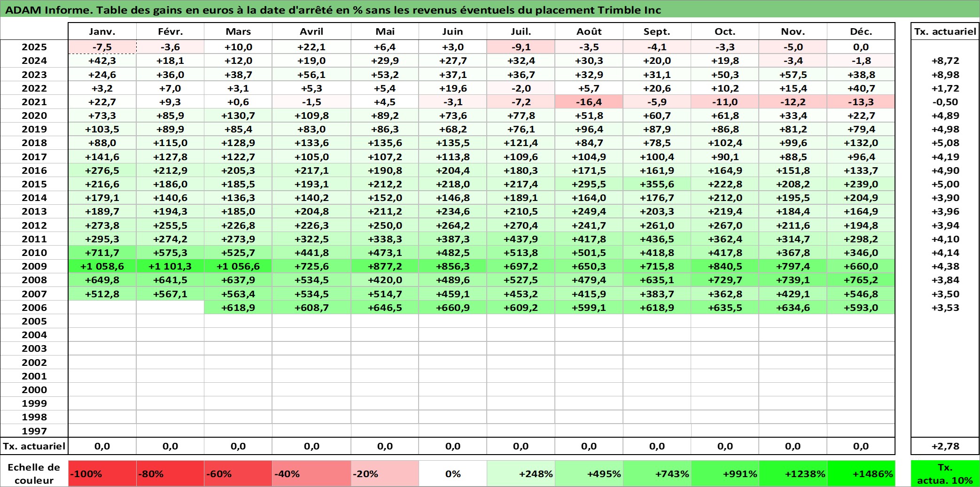Select the 2016 January cell +276,5
980x487 pixels.
[x=102, y=170]
